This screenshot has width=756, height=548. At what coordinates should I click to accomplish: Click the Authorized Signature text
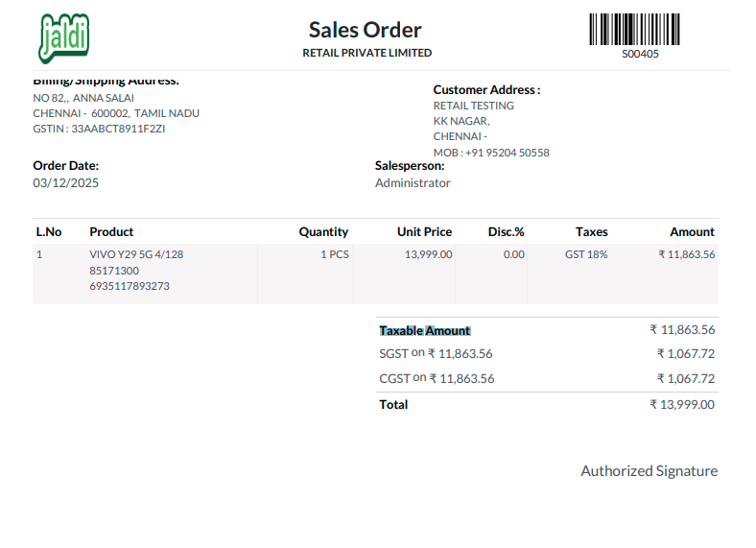pos(649,471)
